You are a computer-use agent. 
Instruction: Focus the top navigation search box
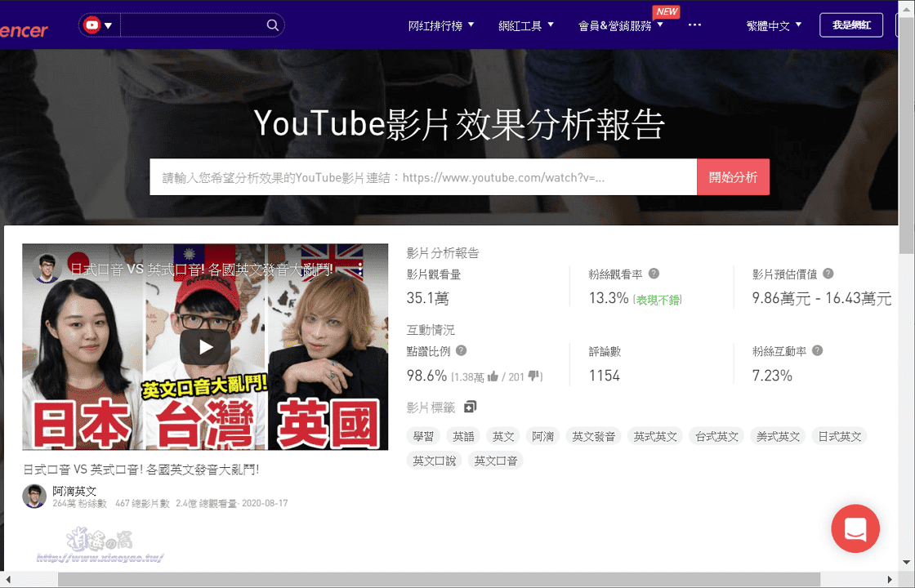coord(193,25)
